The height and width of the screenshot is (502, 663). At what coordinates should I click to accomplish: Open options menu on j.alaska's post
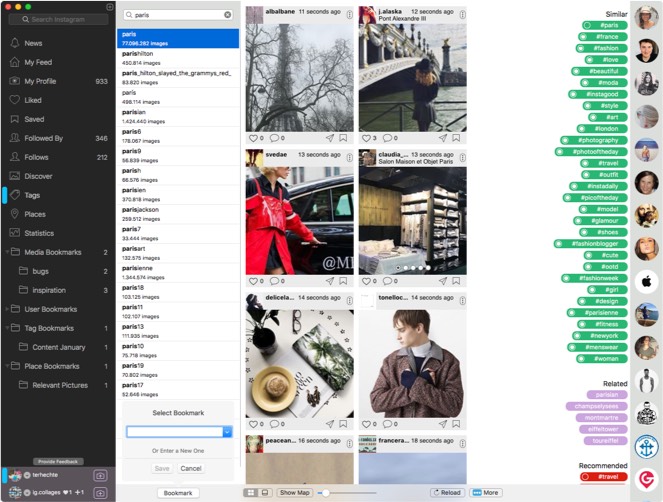(463, 15)
